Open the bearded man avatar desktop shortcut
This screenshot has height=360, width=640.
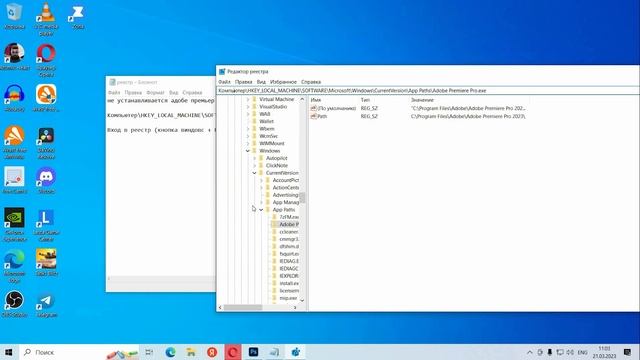(14, 56)
